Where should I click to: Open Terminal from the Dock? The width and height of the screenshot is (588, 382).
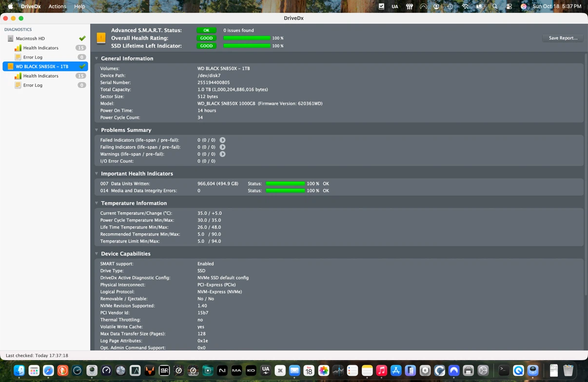504,371
